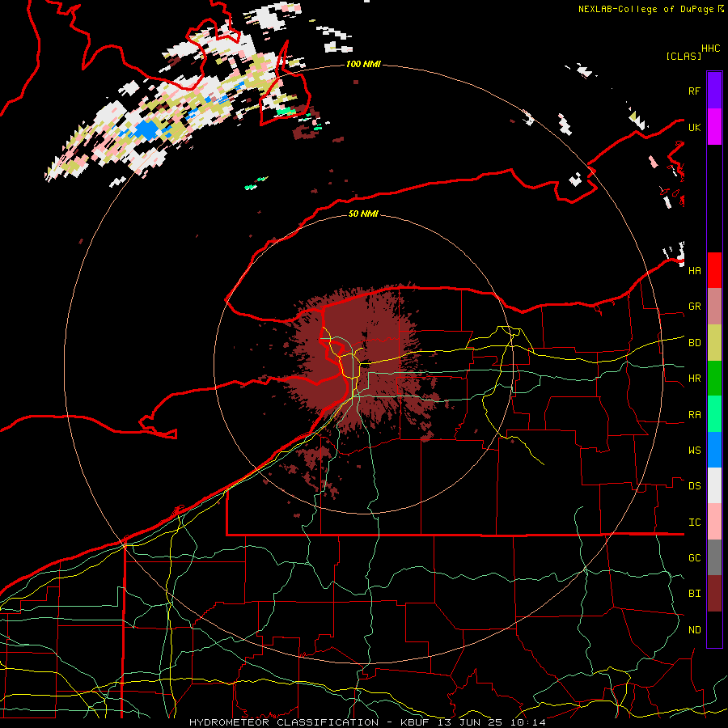Click the RA light green legend swatch
Viewport: 728px width, 728px height.
(x=714, y=414)
